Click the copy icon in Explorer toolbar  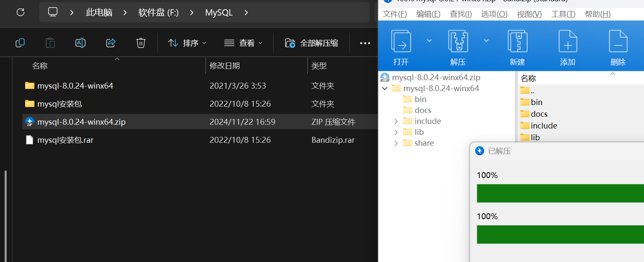pos(20,43)
